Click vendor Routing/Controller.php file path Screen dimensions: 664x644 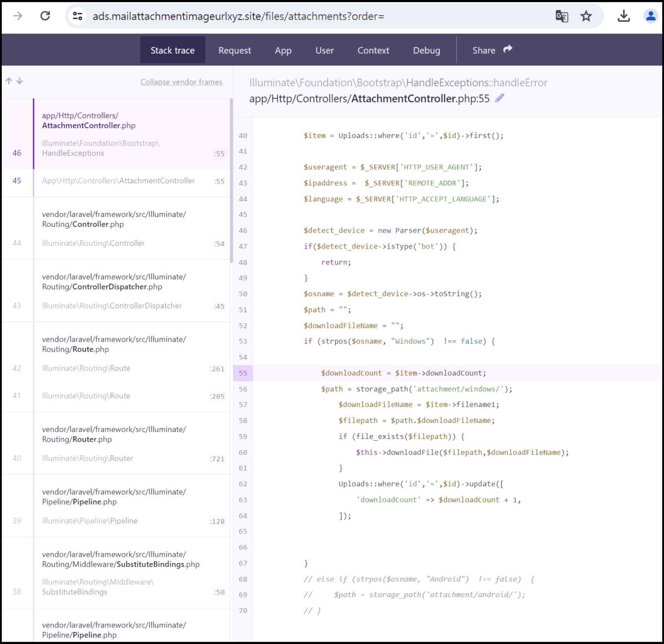pyautogui.click(x=114, y=219)
